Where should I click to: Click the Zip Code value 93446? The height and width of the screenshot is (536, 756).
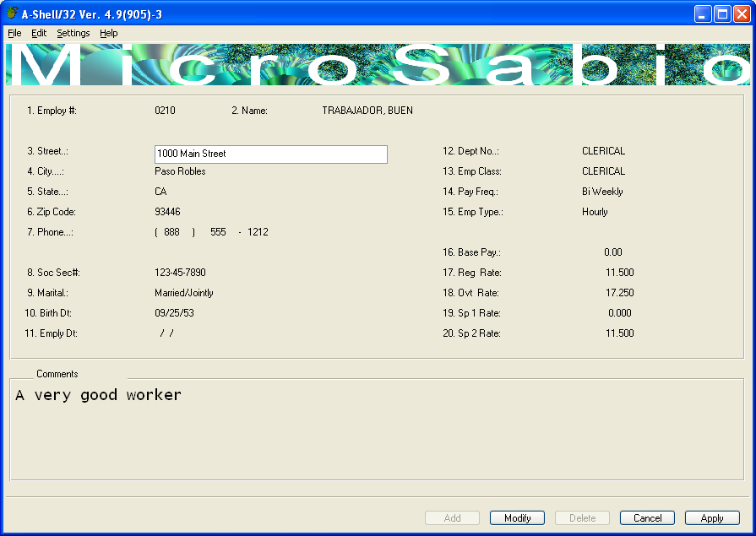pyautogui.click(x=167, y=212)
